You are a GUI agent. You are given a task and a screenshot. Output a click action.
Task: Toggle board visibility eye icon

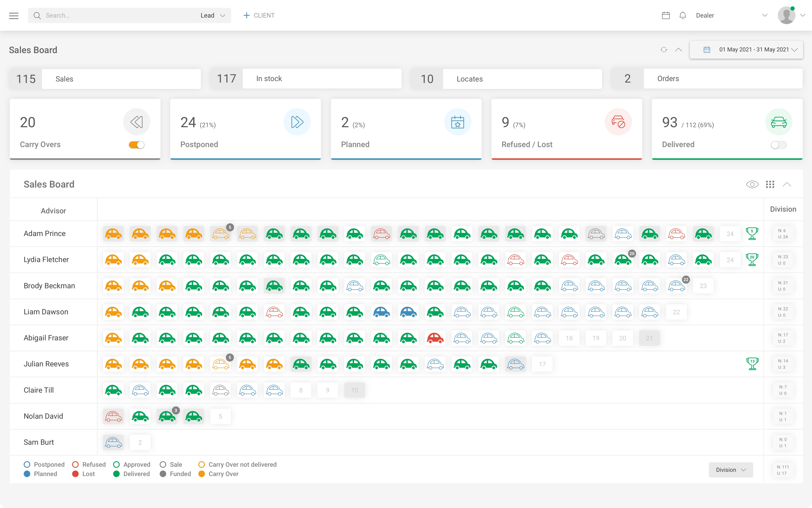pyautogui.click(x=752, y=184)
